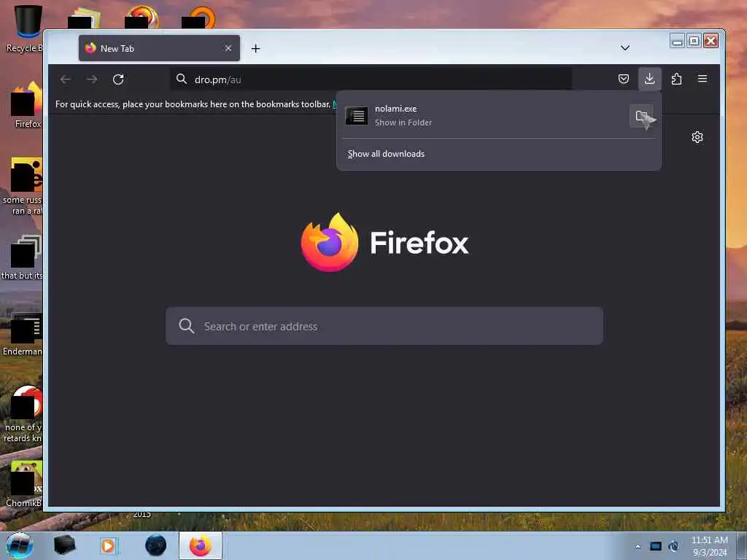Click the monitor icon in system tray
747x560 pixels.
coord(656,546)
